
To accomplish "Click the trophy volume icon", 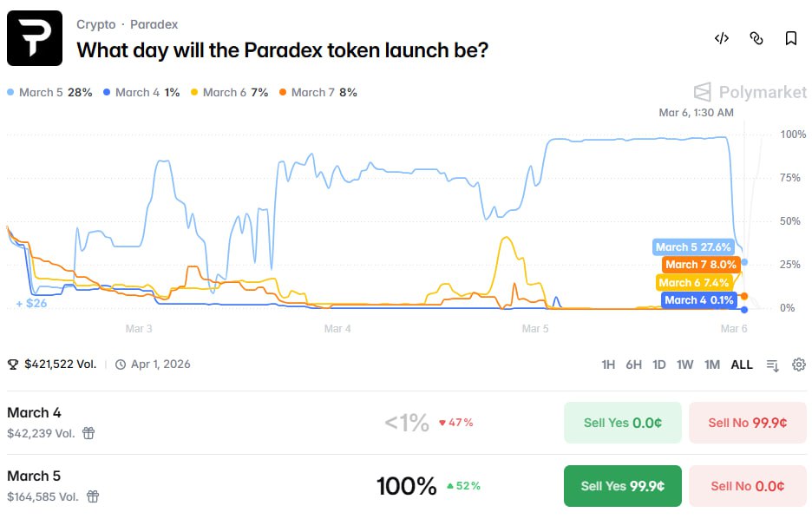I will (13, 365).
